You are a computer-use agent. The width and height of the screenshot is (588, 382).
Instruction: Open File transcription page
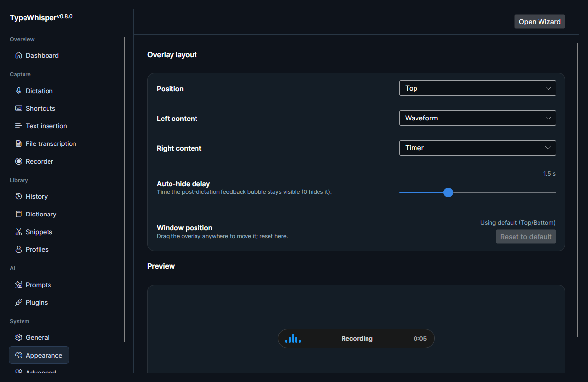pyautogui.click(x=46, y=143)
